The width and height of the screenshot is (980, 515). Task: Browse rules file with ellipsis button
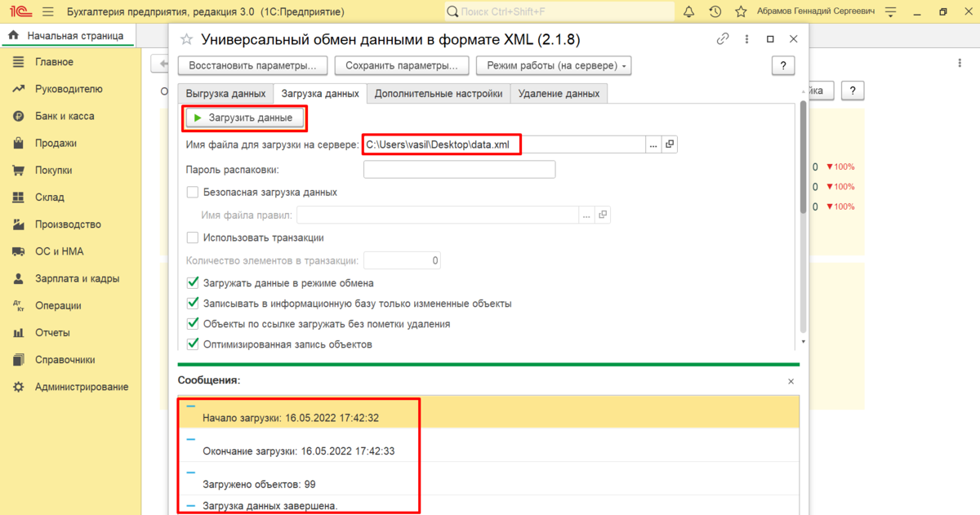(586, 215)
